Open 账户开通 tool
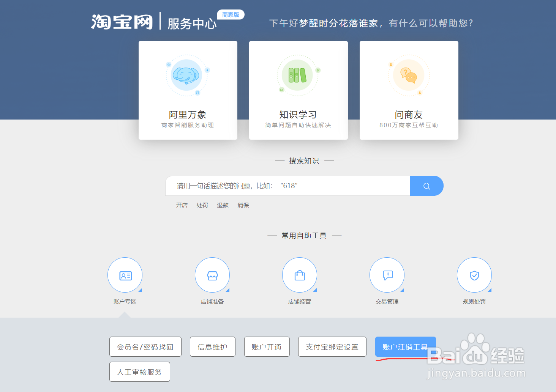 point(267,347)
